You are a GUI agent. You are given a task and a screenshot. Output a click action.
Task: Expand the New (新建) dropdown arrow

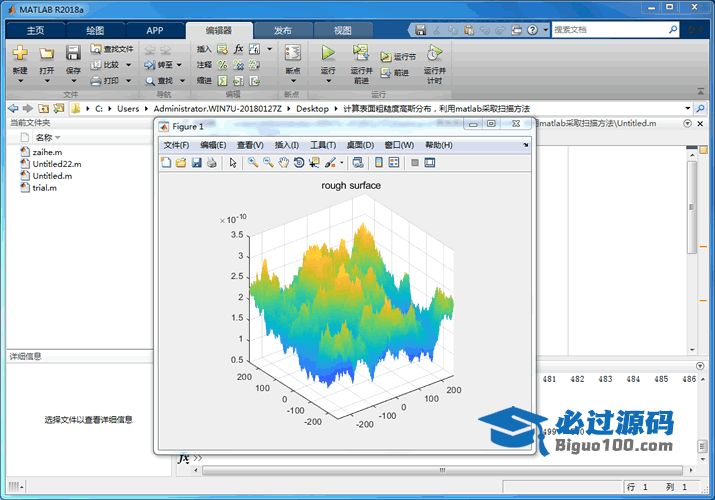tap(20, 82)
